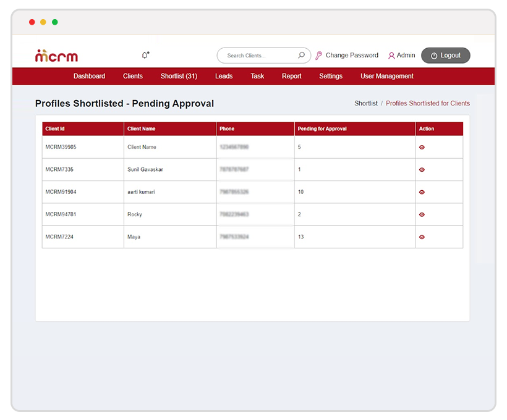507x420 pixels.
Task: Click the Change Password link
Action: pos(351,56)
